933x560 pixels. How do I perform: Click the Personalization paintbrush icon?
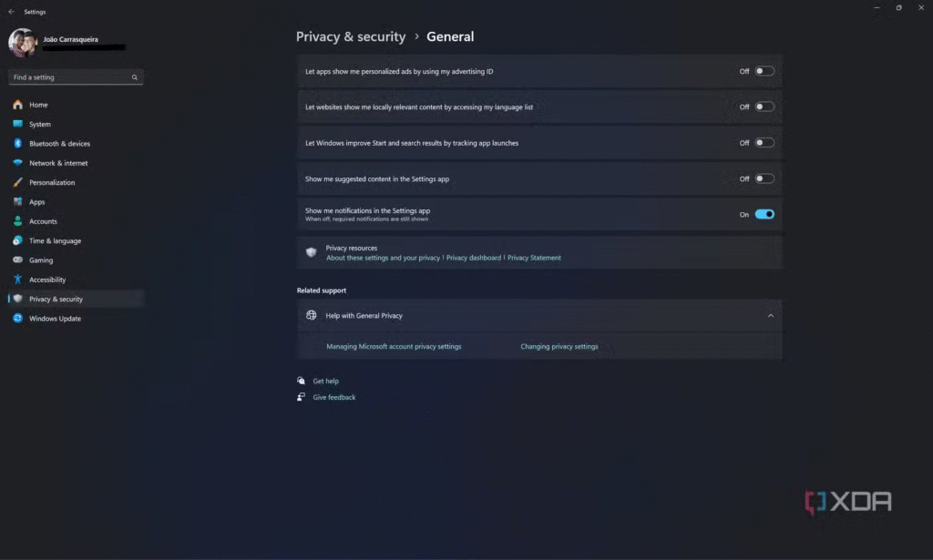coord(17,182)
